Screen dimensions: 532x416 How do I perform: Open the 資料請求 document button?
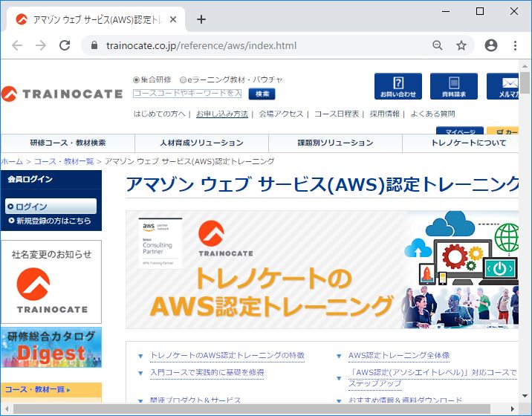pos(454,86)
